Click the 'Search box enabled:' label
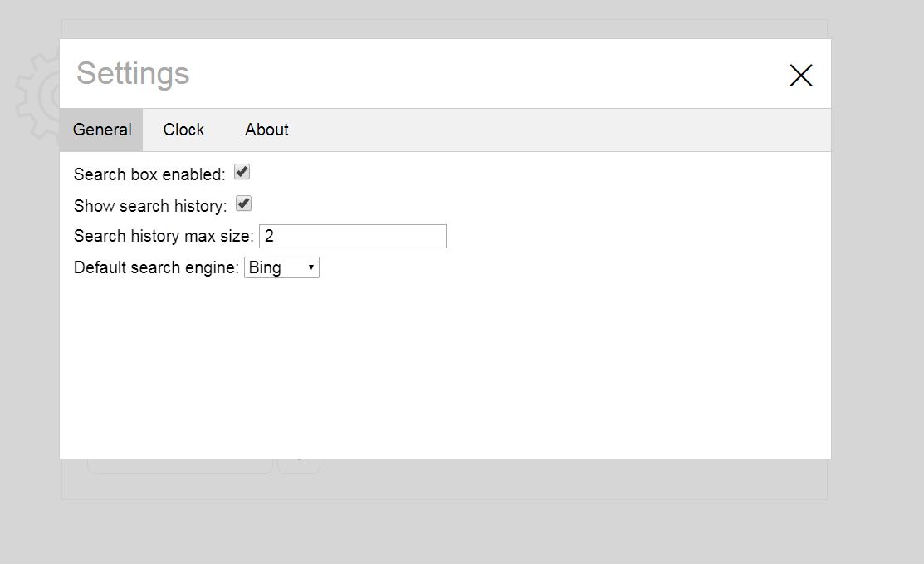 149,174
